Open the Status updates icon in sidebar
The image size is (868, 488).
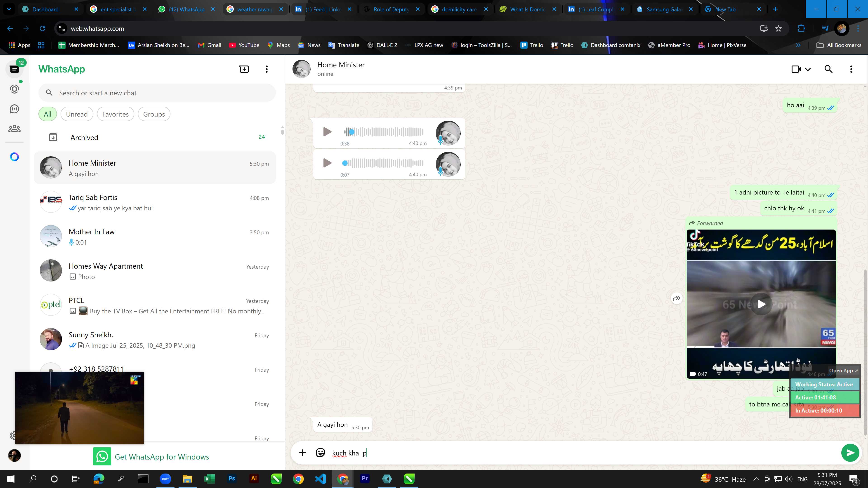(14, 89)
